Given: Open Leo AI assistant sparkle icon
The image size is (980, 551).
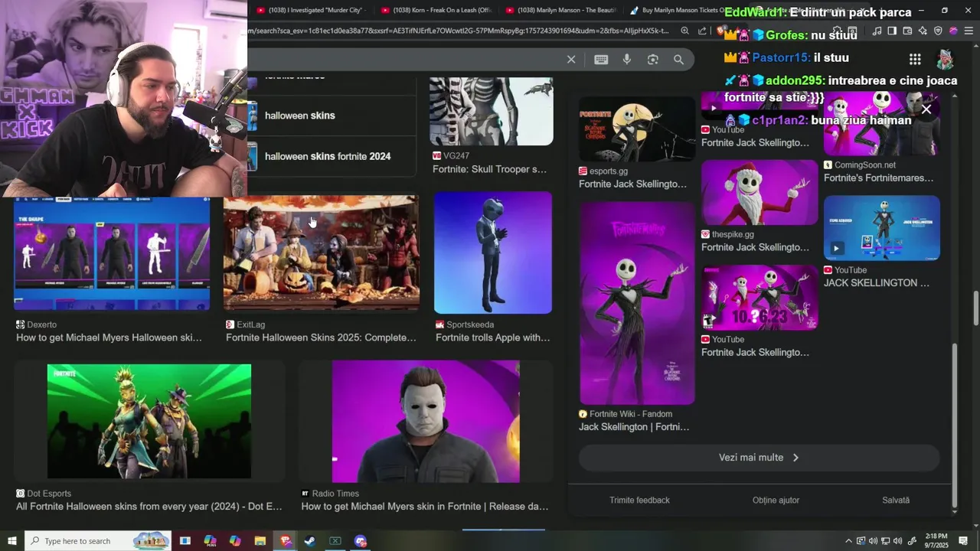Looking at the screenshot, I should tap(923, 31).
